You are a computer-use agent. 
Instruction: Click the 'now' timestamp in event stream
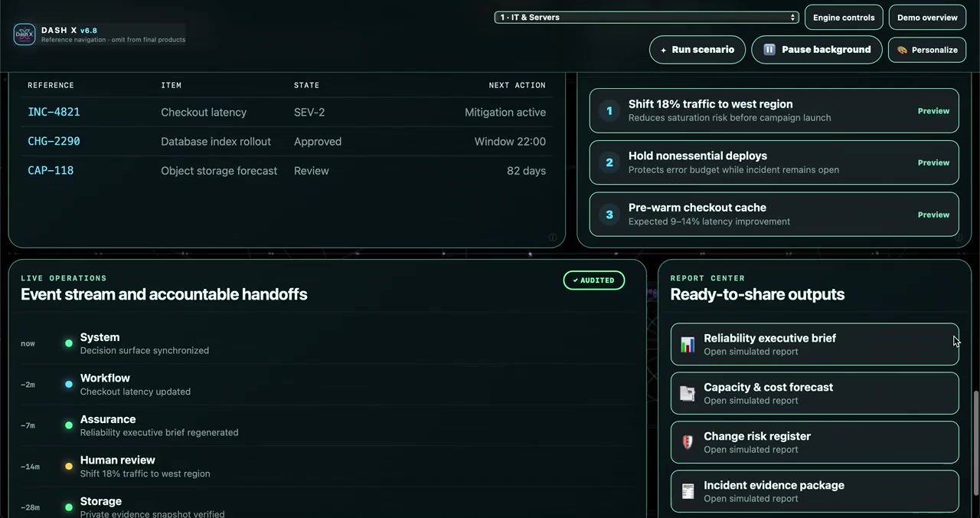(x=28, y=343)
